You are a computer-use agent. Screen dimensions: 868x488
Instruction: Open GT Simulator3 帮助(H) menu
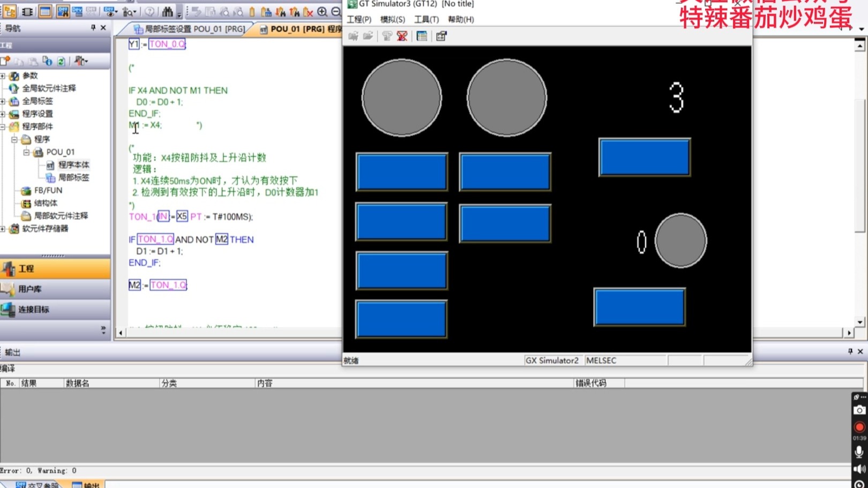[x=461, y=19]
